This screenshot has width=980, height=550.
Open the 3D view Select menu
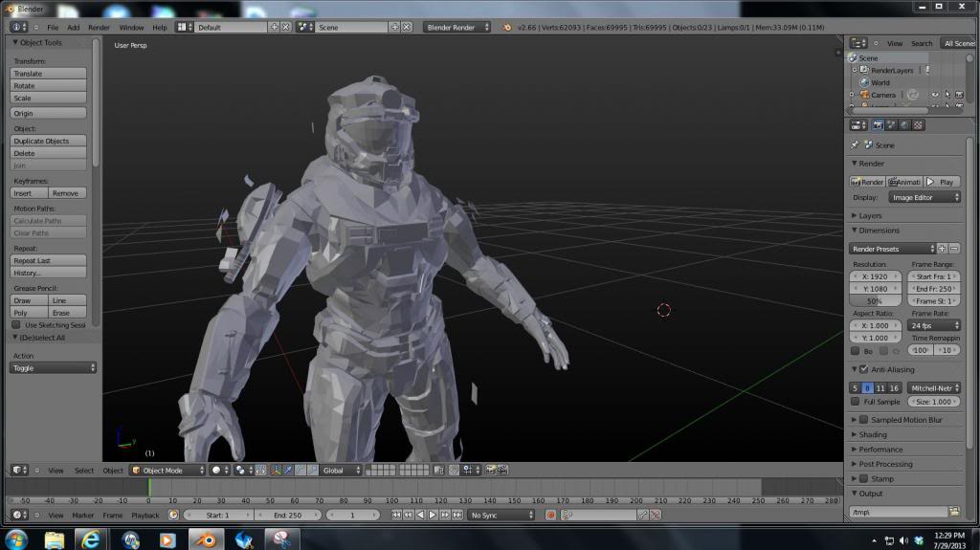point(84,471)
